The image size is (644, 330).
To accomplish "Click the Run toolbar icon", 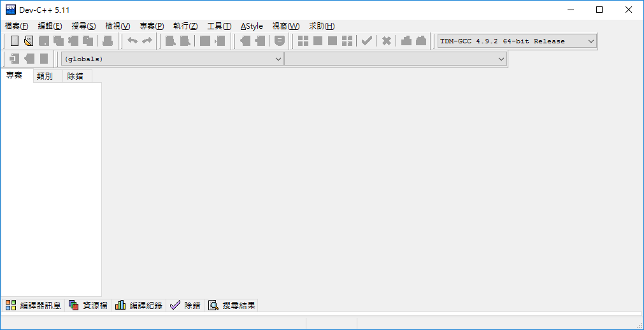I will (x=318, y=41).
